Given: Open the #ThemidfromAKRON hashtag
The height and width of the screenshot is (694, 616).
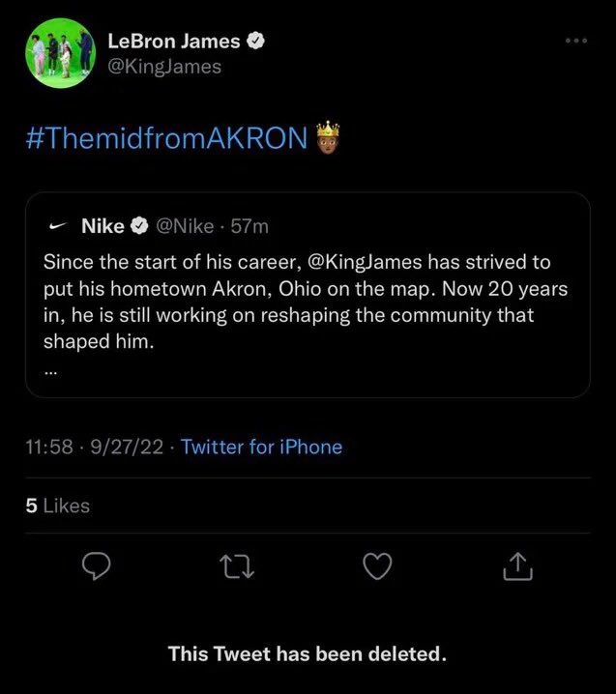Looking at the screenshot, I should 166,138.
